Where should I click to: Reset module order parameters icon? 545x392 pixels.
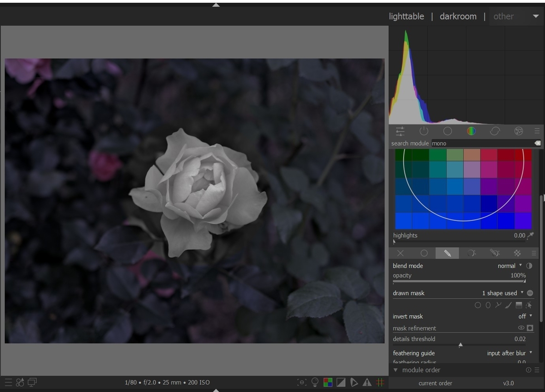(x=529, y=370)
